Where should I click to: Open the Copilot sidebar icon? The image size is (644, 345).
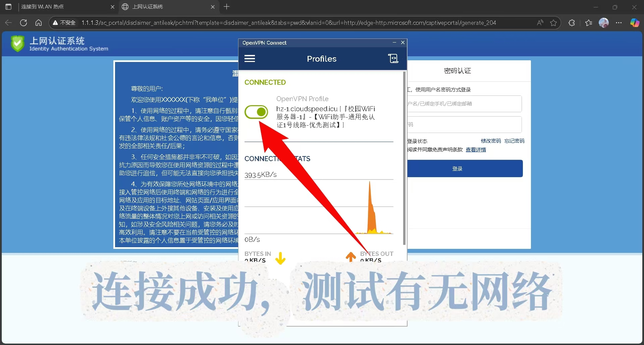pos(635,23)
